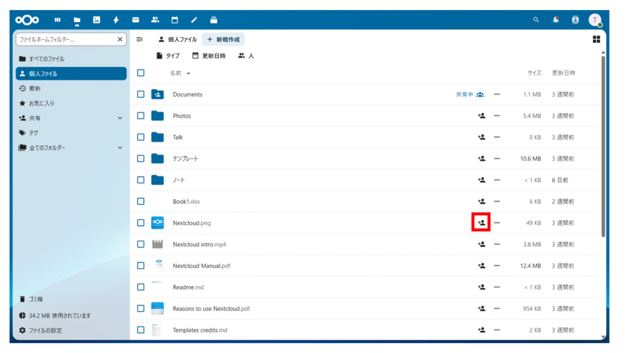Viewport: 644px width, 353px height.
Task: Click the file name filter input field
Action: pos(65,40)
